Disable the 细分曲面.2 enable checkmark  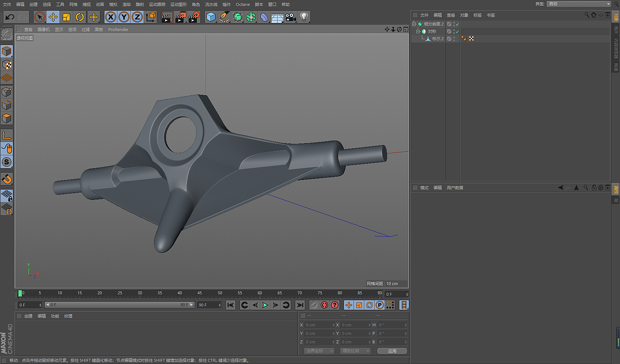point(458,24)
